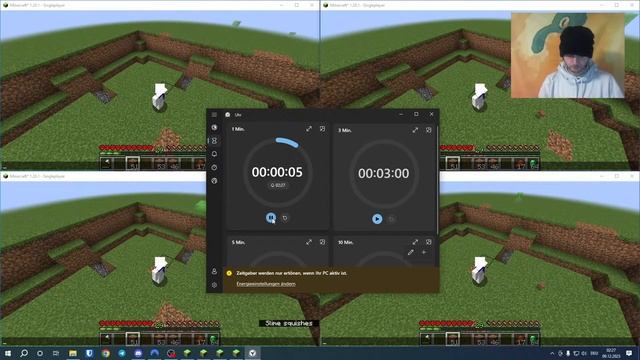Open the Alarm bell sidebar tab
The width and height of the screenshot is (640, 360).
[214, 154]
